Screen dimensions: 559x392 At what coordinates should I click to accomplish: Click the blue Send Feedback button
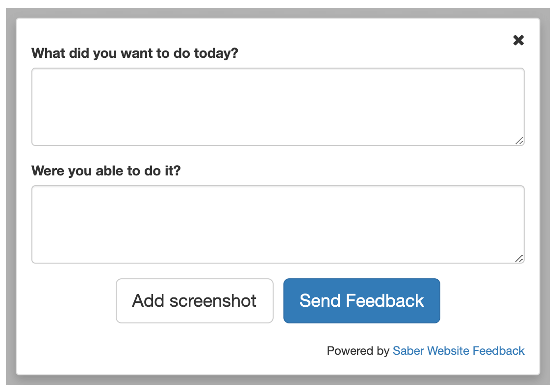(361, 301)
